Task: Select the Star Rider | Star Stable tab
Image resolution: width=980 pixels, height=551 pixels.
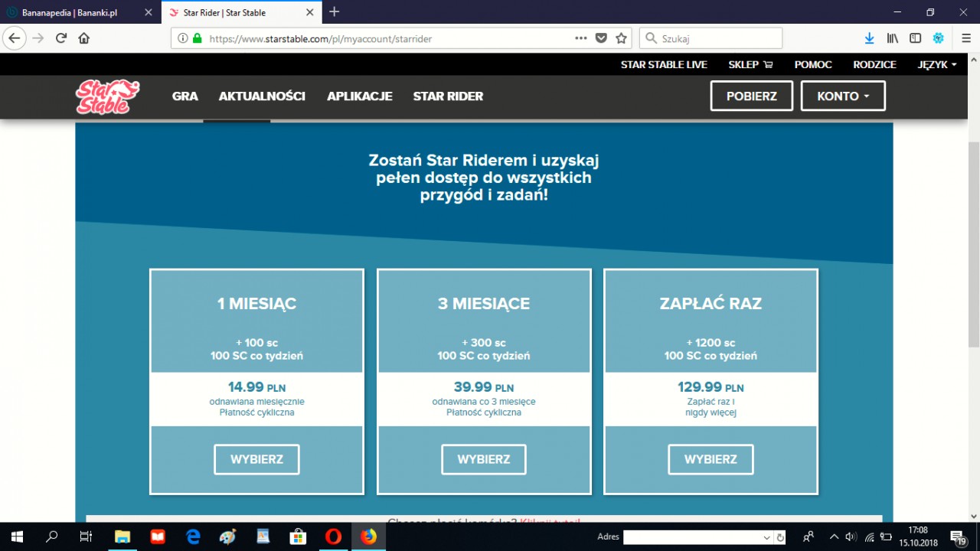Action: (241, 12)
